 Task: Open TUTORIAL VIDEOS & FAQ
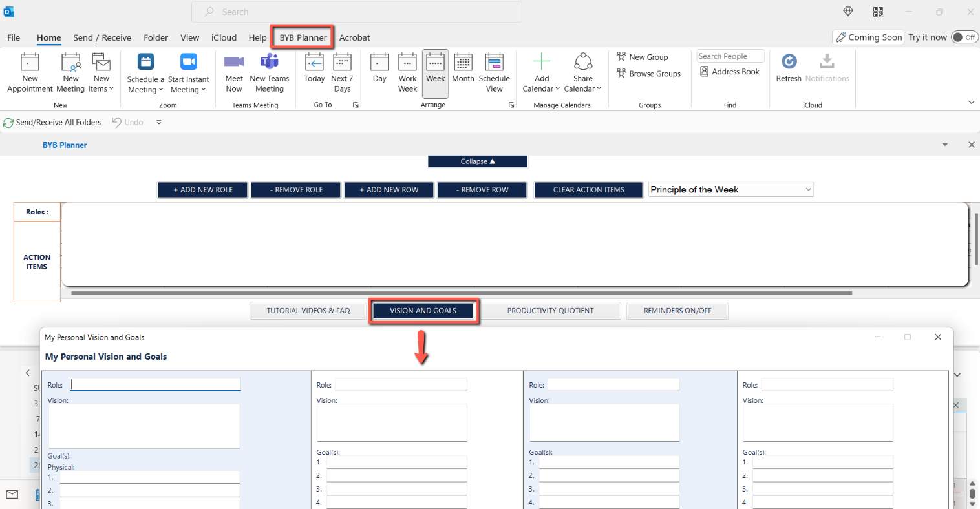pyautogui.click(x=308, y=311)
